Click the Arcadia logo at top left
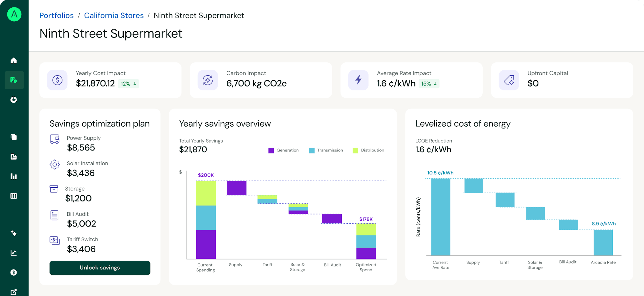 [x=14, y=14]
